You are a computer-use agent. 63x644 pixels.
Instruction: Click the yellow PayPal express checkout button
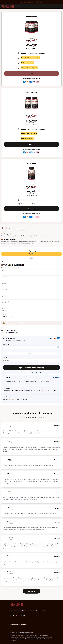[x=31, y=254]
